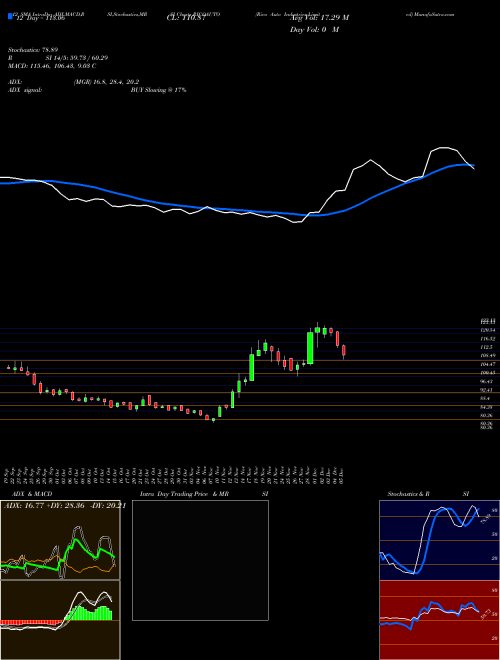Click the empty intraday trading price panel
Viewport: 500px width, 660px height.
(x=200, y=560)
